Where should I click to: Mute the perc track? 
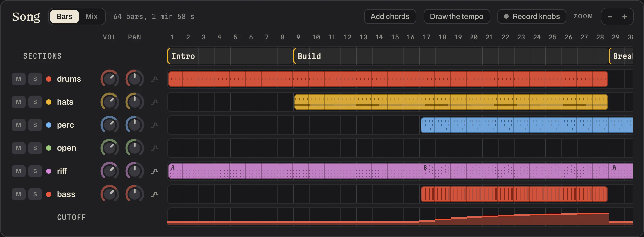click(x=19, y=125)
